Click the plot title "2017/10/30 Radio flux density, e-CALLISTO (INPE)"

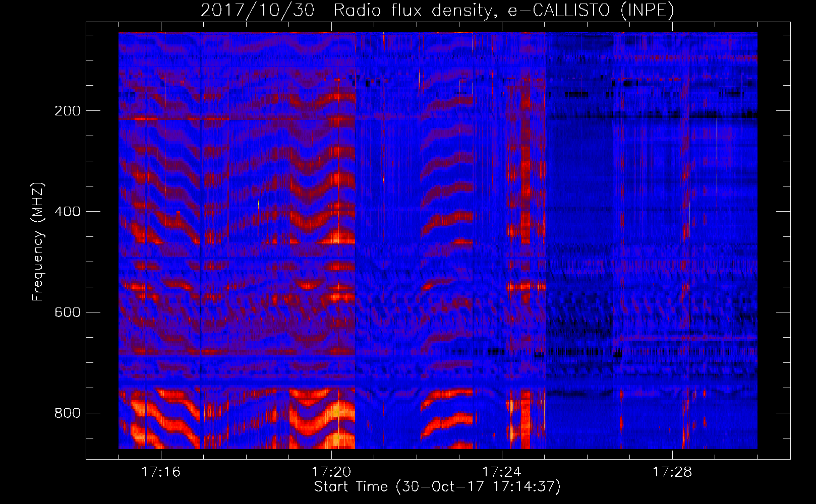click(x=437, y=10)
